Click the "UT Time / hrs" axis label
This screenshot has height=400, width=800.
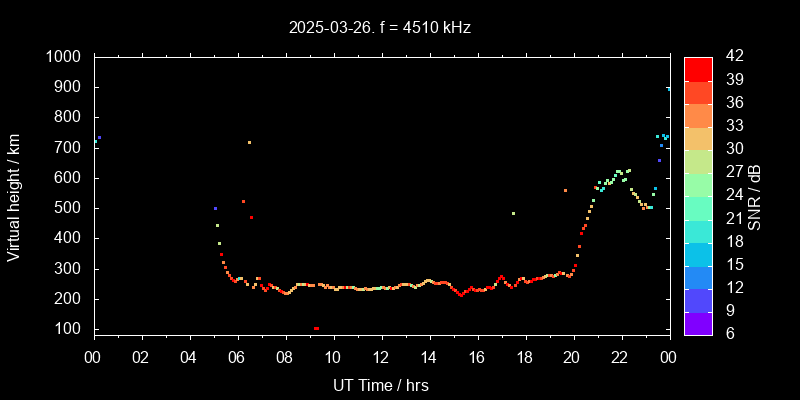(x=381, y=384)
